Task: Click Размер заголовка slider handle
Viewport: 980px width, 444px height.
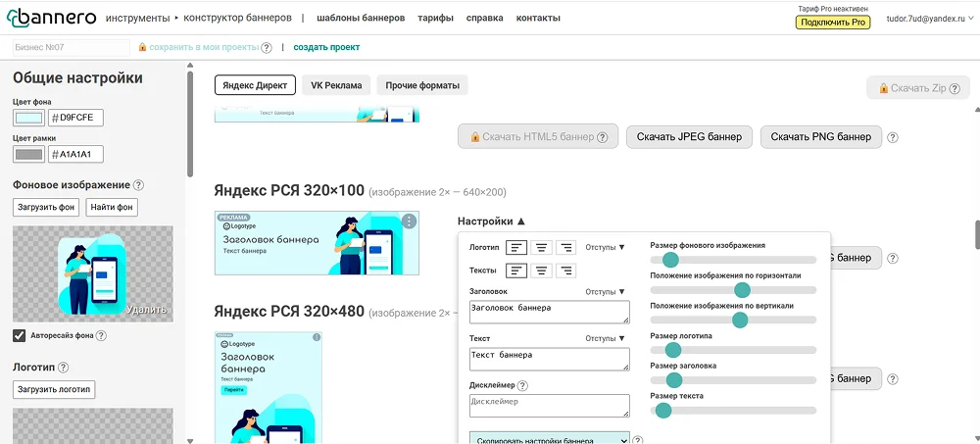Action: pos(674,380)
